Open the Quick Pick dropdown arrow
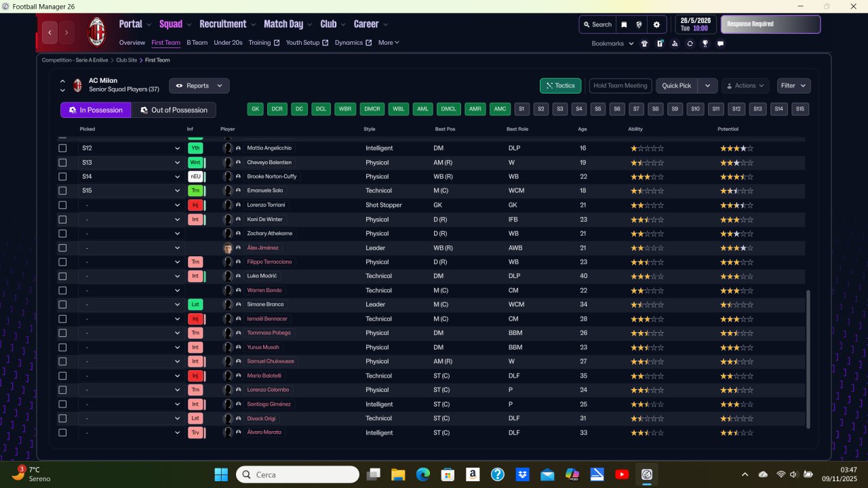The image size is (868, 488). pyautogui.click(x=707, y=86)
